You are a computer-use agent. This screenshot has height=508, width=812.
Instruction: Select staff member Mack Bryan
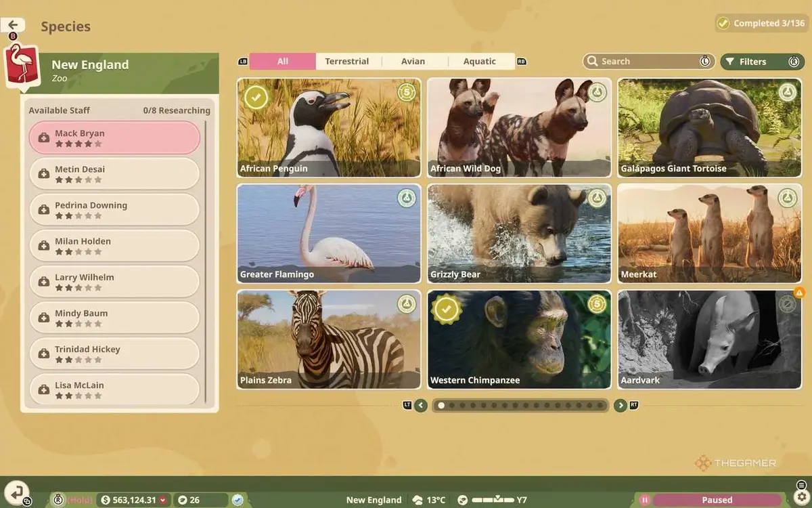click(x=114, y=137)
